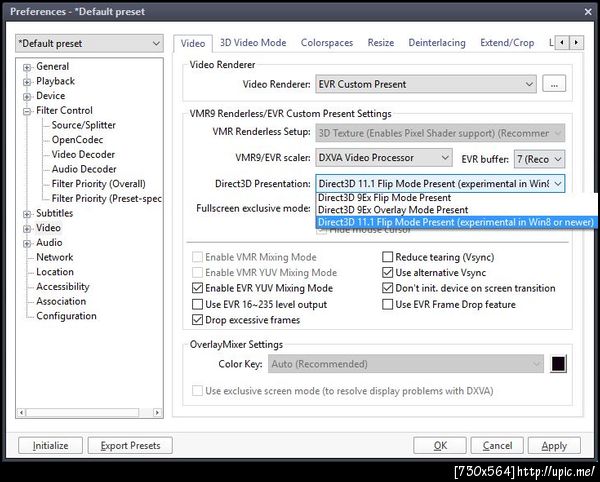This screenshot has height=482, width=600.
Task: Select Configuration in the tree
Action: (66, 316)
